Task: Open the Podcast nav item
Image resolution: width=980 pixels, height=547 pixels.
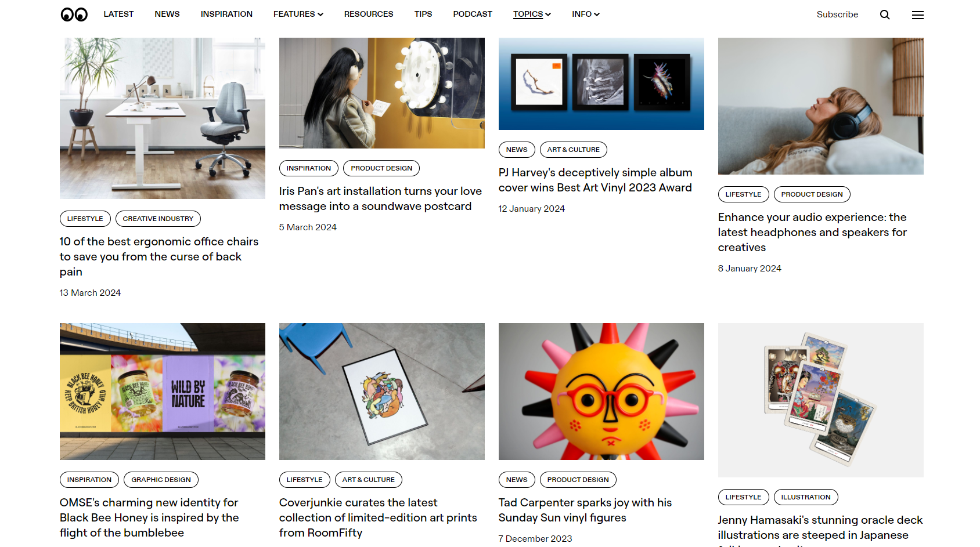Action: point(473,14)
